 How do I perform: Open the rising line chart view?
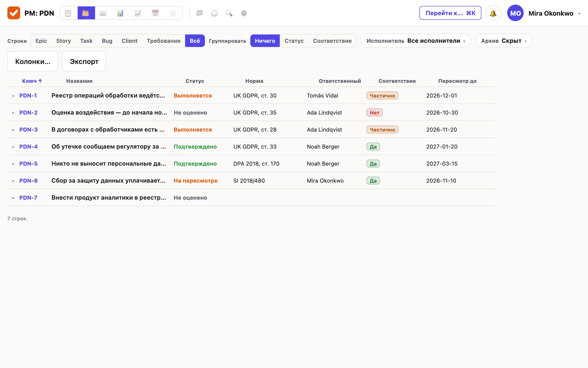(138, 13)
